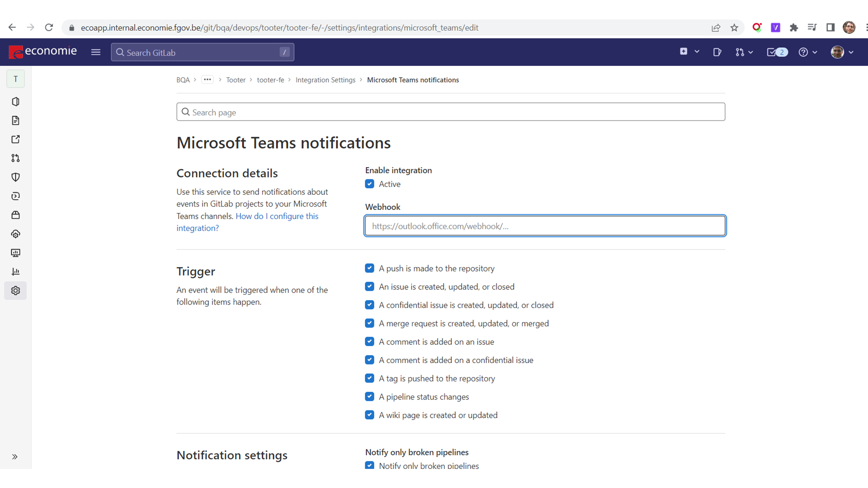The width and height of the screenshot is (868, 488).
Task: Expand collapsed breadcrumb ellipsis
Action: [x=207, y=80]
